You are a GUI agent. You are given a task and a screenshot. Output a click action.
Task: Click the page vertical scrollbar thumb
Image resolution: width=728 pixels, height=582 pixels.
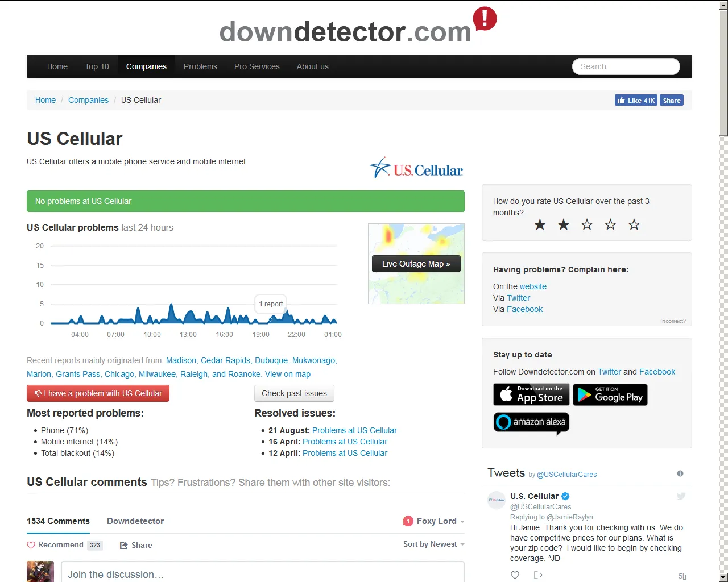pyautogui.click(x=723, y=73)
